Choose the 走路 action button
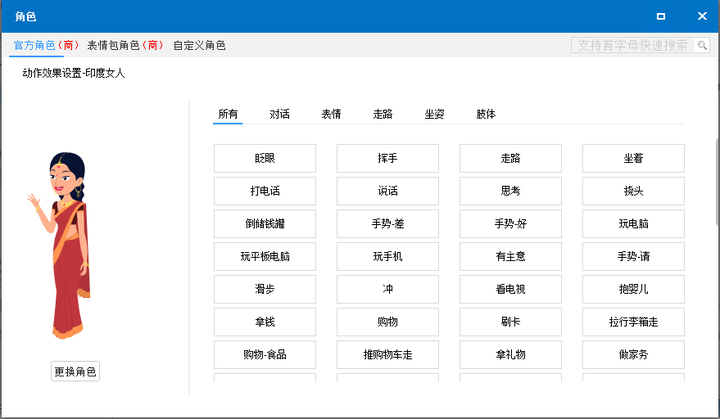The width and height of the screenshot is (720, 419). point(511,159)
